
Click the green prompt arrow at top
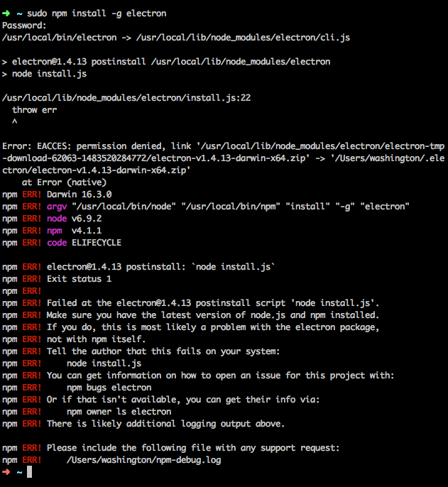click(6, 13)
